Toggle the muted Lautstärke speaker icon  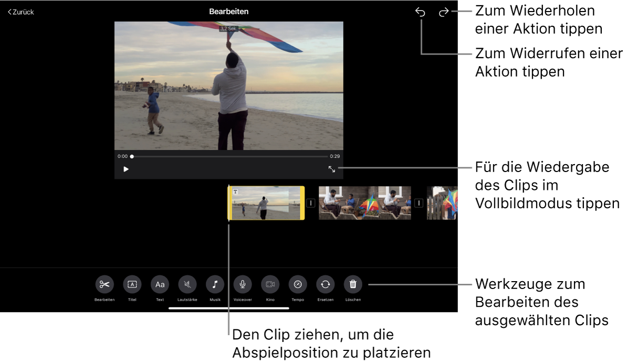[187, 284]
